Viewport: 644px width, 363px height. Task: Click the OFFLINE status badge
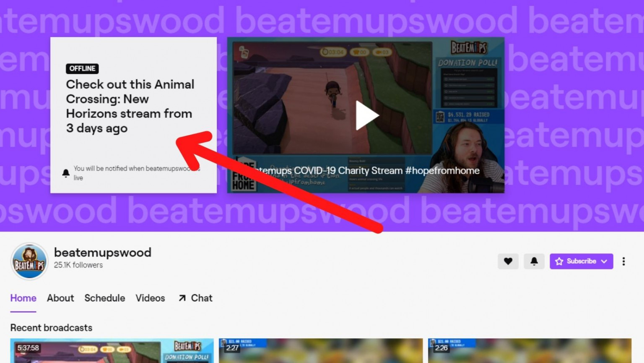coord(82,68)
